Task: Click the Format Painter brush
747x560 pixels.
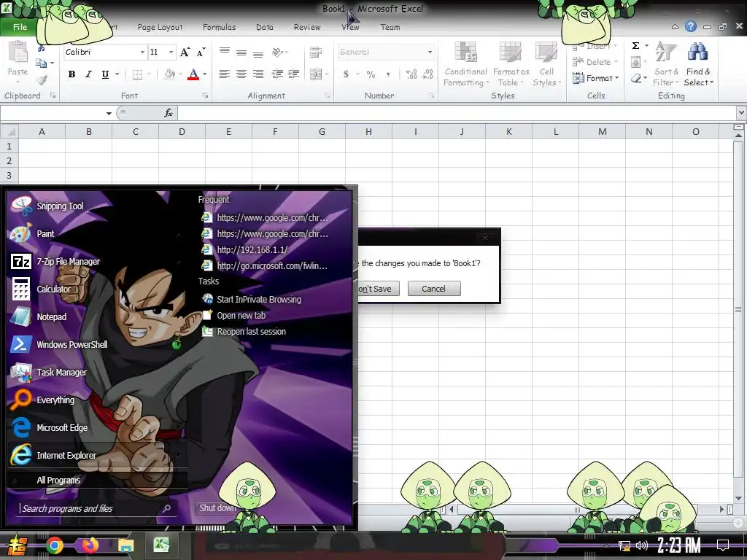Action: 42,79
